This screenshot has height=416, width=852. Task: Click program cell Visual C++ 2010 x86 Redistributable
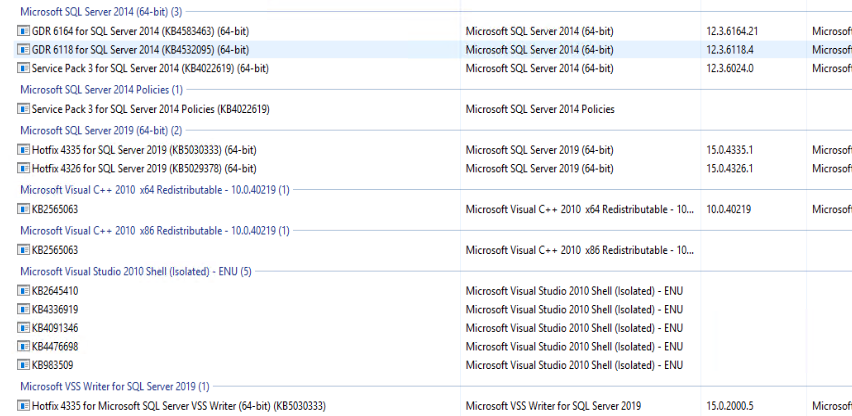(580, 250)
